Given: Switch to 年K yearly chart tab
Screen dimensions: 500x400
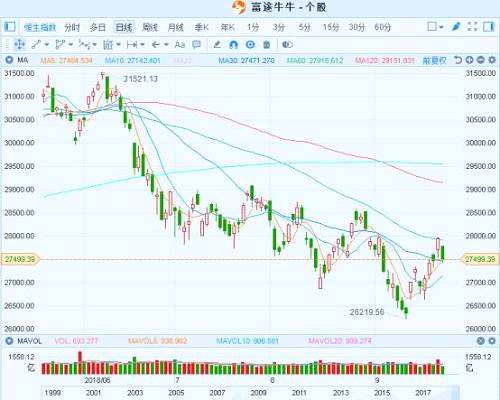Looking at the screenshot, I should click(227, 27).
